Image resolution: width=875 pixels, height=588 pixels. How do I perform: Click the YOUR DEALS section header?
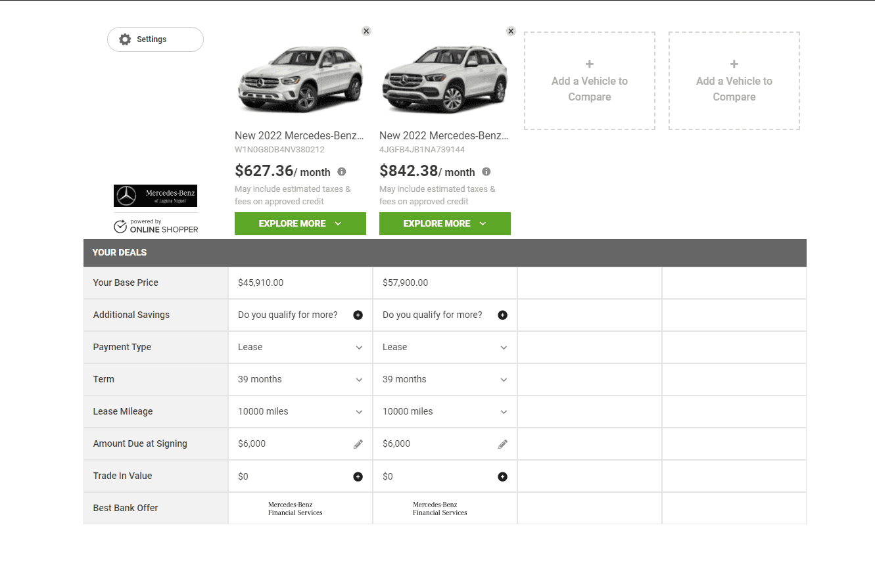click(445, 252)
